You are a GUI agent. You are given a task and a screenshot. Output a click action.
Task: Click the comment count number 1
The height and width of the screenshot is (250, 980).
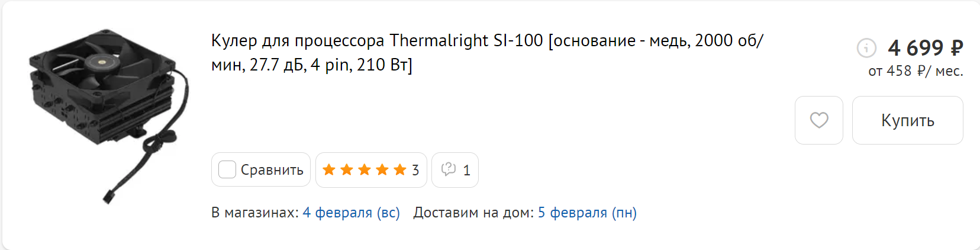466,171
